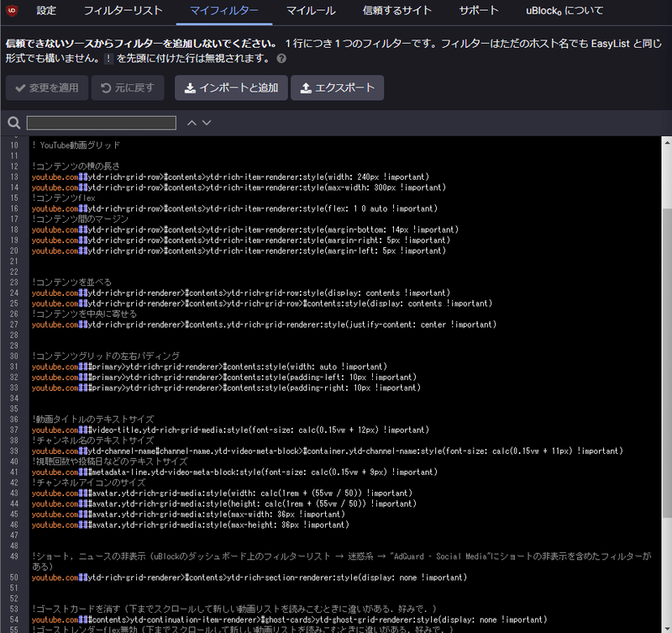Click line number 21 in the gutter
Screen dimensions: 672x633
click(x=14, y=261)
